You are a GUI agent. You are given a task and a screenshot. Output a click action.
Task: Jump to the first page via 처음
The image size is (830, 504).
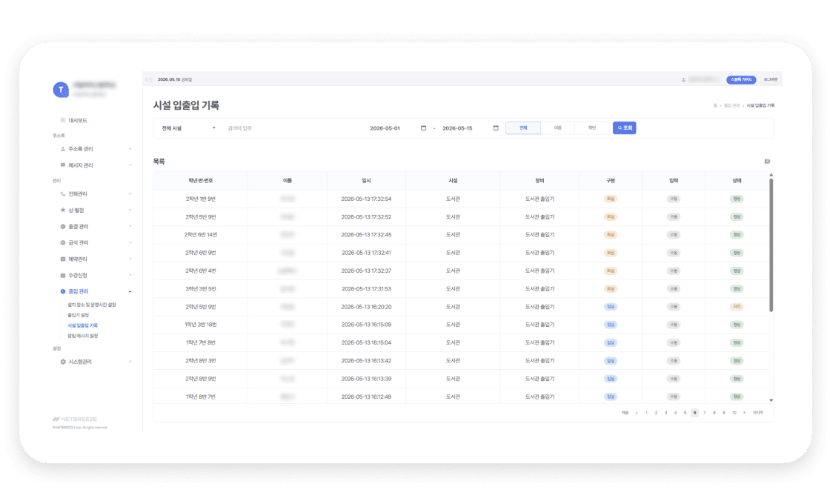point(625,413)
